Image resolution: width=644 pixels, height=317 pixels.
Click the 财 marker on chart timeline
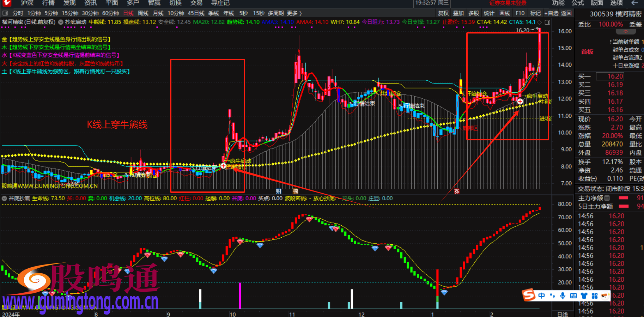coord(279,191)
